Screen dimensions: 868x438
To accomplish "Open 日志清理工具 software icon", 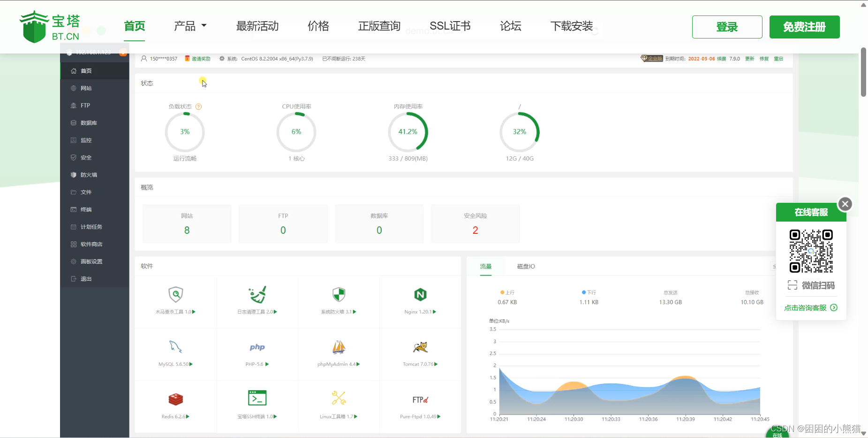I will (257, 295).
